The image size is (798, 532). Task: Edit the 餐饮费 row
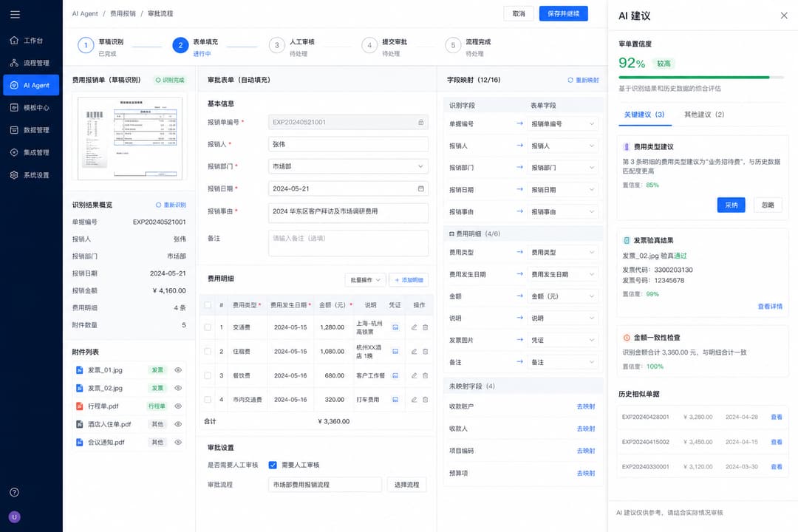[x=414, y=375]
